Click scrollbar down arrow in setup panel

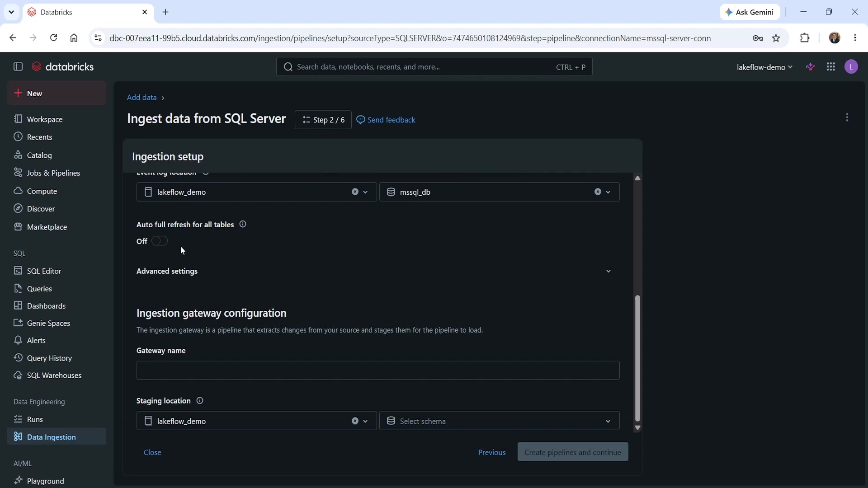[x=637, y=427]
